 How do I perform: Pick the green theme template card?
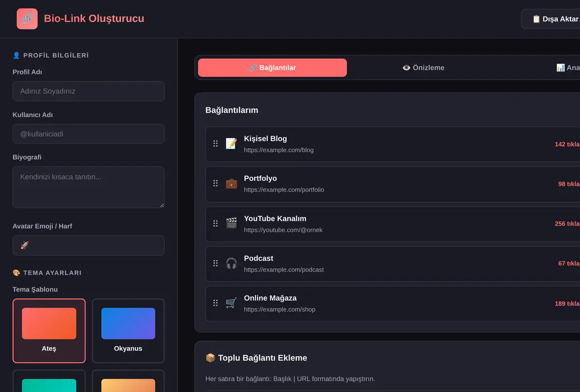coord(49,381)
